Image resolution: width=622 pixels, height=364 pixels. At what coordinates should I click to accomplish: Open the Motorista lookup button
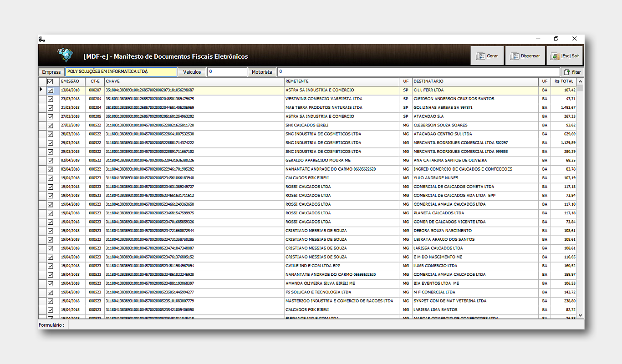(262, 72)
